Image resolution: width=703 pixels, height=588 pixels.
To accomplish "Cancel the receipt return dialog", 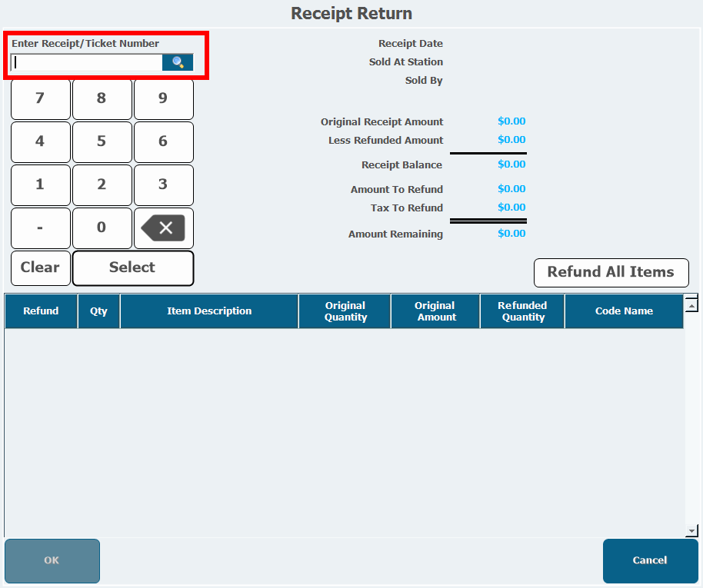I will [x=650, y=560].
